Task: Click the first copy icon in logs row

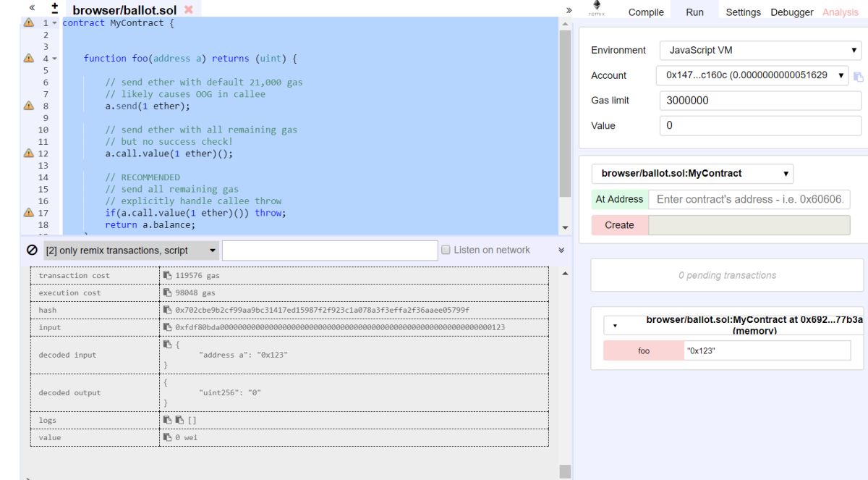Action: pos(168,420)
